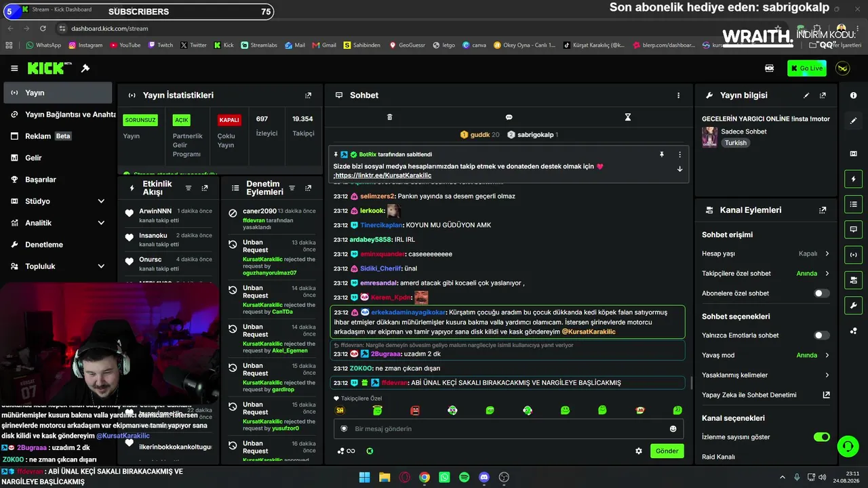Screen dimensions: 868x488
Task: Click the speech bubble icon in chat toolbar
Action: pos(509,117)
